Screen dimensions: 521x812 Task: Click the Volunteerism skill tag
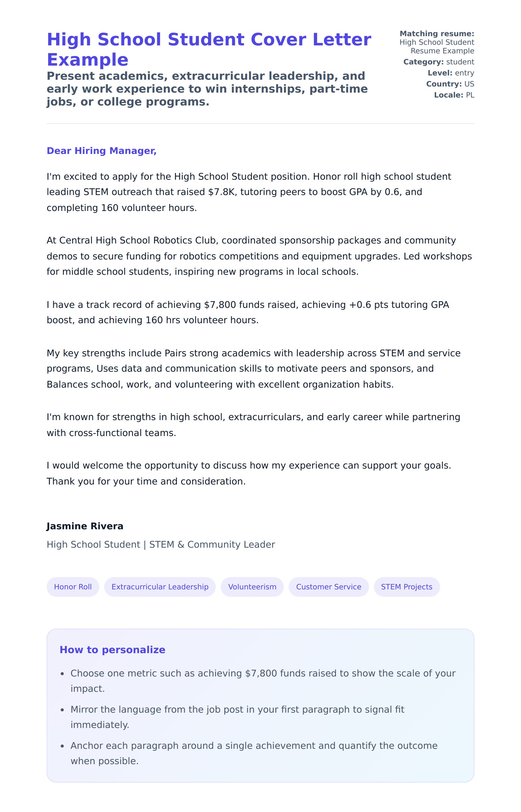click(252, 587)
